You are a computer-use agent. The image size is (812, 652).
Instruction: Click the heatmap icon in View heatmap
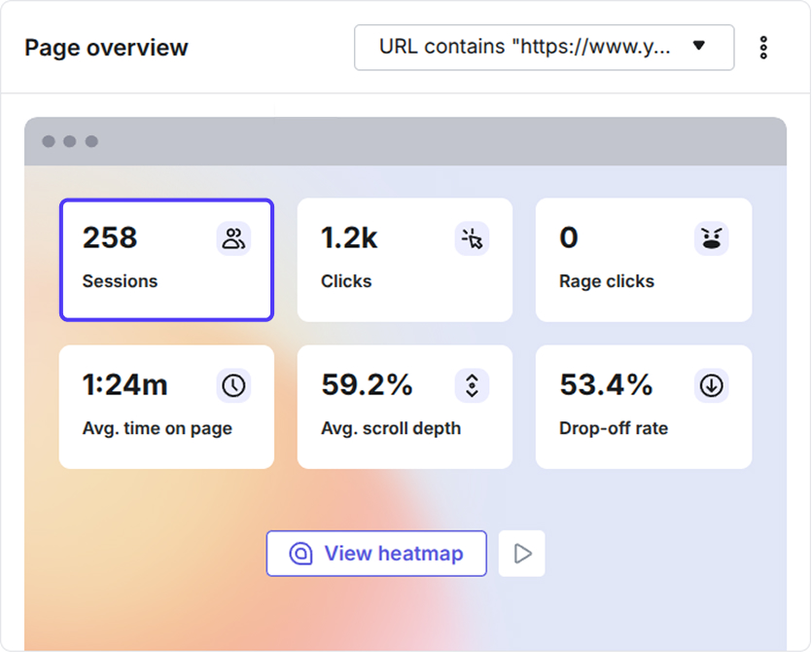[x=300, y=554]
